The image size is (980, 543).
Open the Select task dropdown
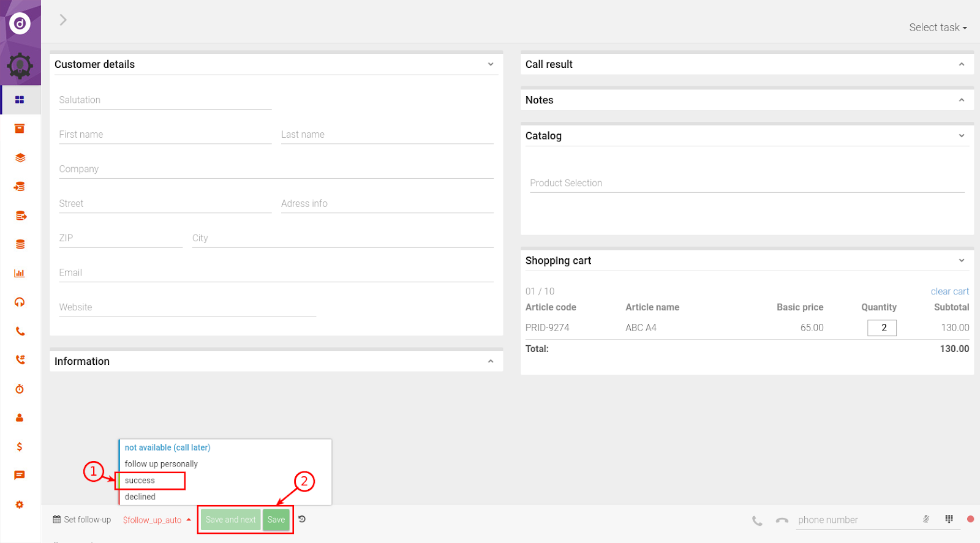click(x=937, y=28)
